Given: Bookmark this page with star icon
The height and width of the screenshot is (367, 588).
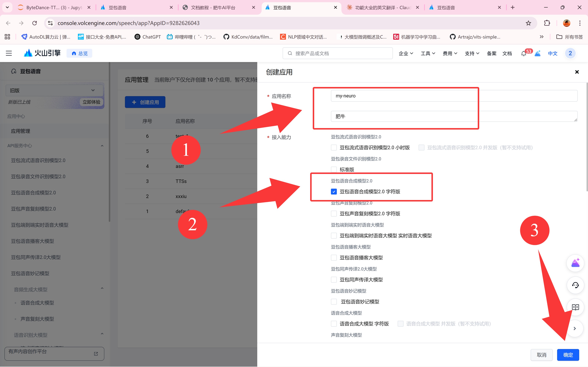Looking at the screenshot, I should click(x=528, y=23).
